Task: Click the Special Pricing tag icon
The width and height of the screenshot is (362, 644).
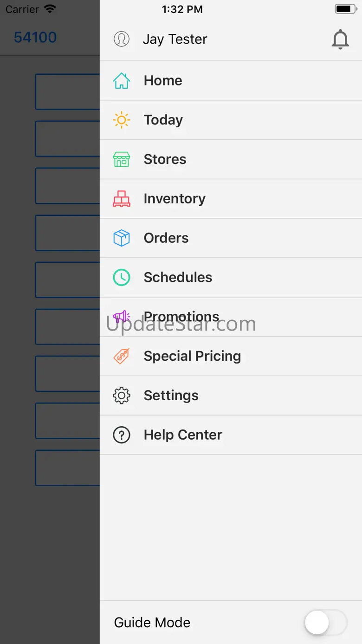Action: 122,356
